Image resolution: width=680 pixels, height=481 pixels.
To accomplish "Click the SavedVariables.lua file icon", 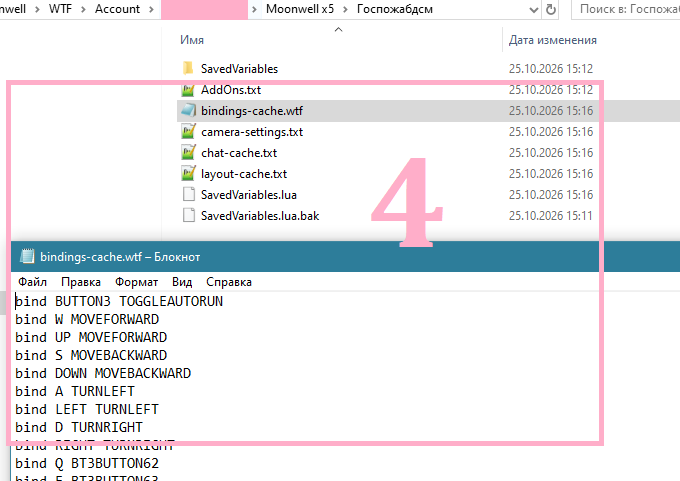I will (189, 195).
